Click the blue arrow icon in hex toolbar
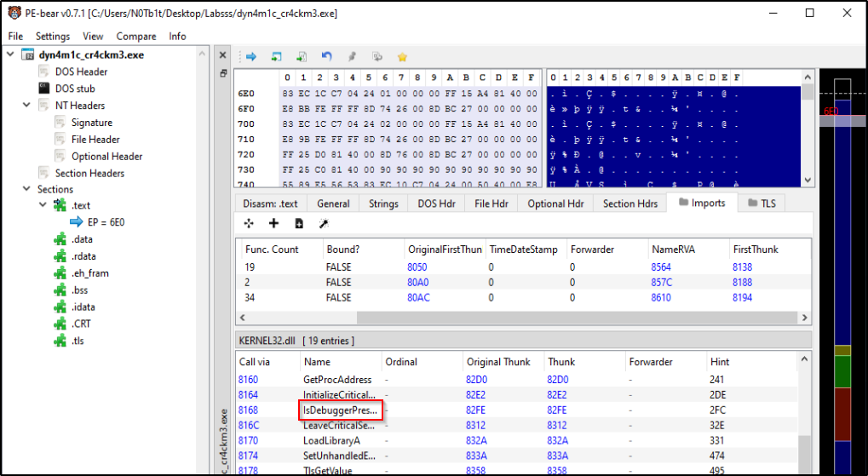This screenshot has width=868, height=476. 251,57
